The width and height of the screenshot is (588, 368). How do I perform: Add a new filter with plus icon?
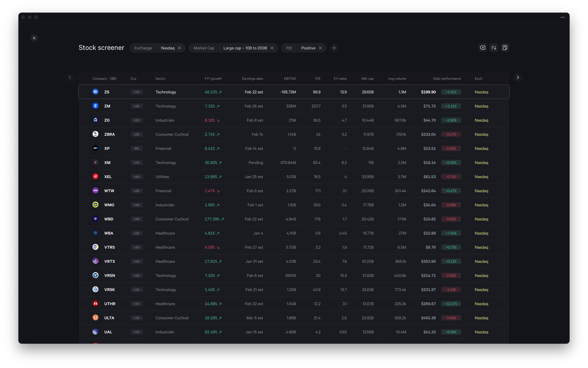click(334, 48)
